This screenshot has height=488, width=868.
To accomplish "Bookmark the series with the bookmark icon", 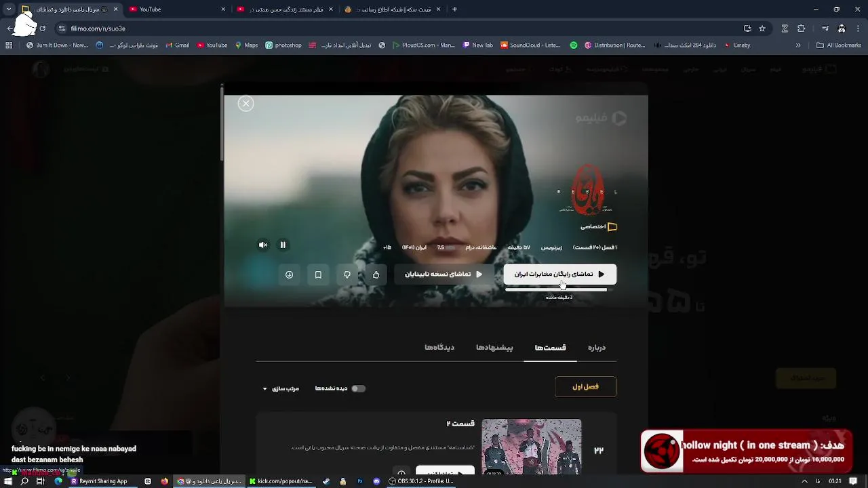I will pyautogui.click(x=318, y=274).
